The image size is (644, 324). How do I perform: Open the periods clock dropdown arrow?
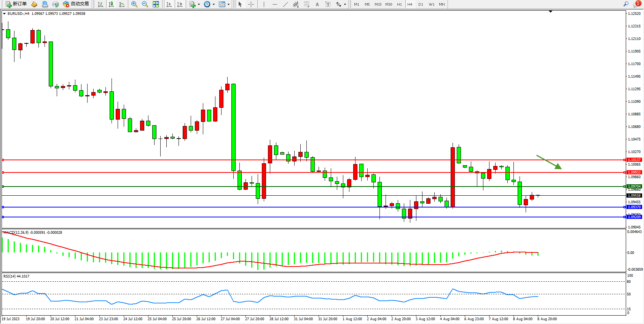click(x=214, y=5)
